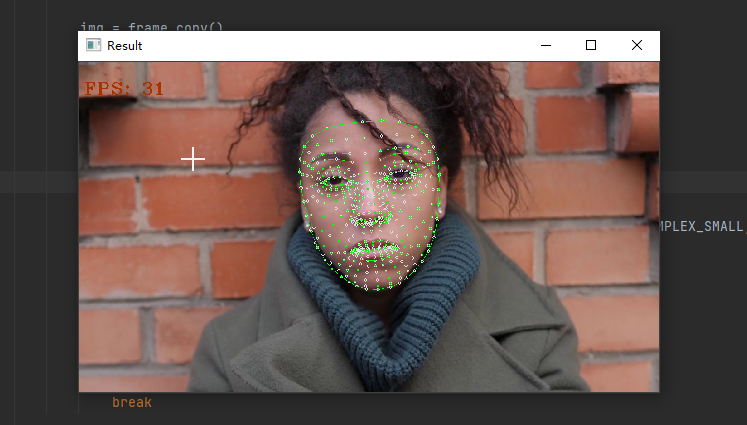
Task: Click the 'break' keyword in the code editor
Action: 132,403
